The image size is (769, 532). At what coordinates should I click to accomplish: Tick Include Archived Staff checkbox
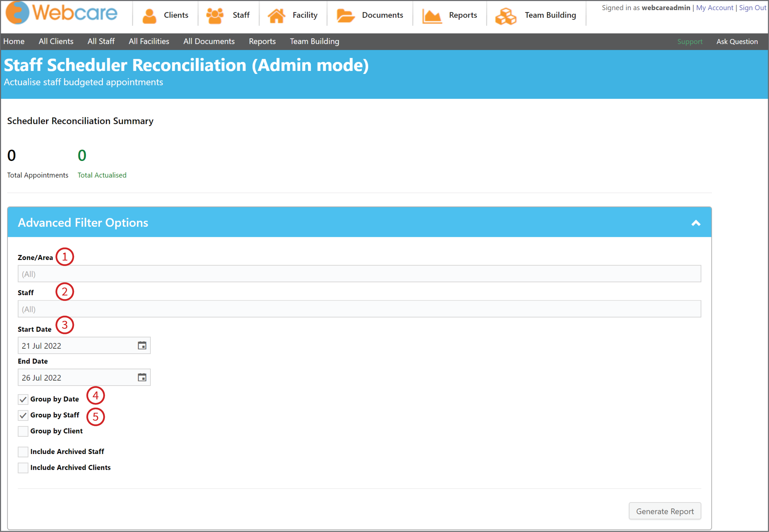23,452
